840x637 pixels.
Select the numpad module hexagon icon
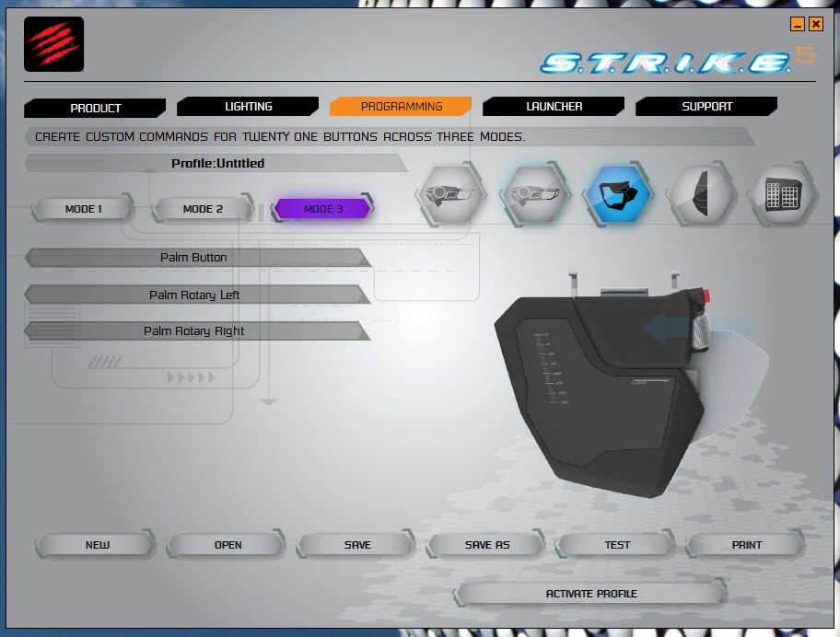click(783, 194)
